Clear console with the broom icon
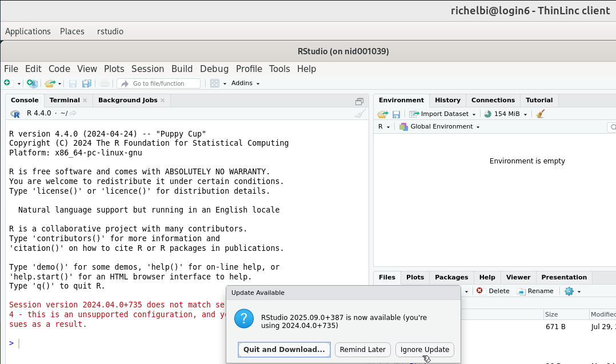 pyautogui.click(x=359, y=114)
